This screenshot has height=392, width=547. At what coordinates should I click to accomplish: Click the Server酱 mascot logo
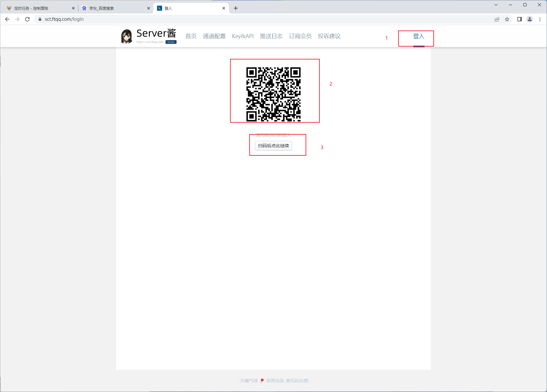click(127, 36)
